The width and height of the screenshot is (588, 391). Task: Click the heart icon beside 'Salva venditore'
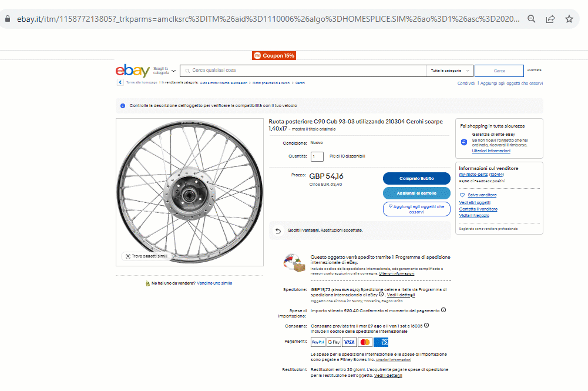(462, 195)
